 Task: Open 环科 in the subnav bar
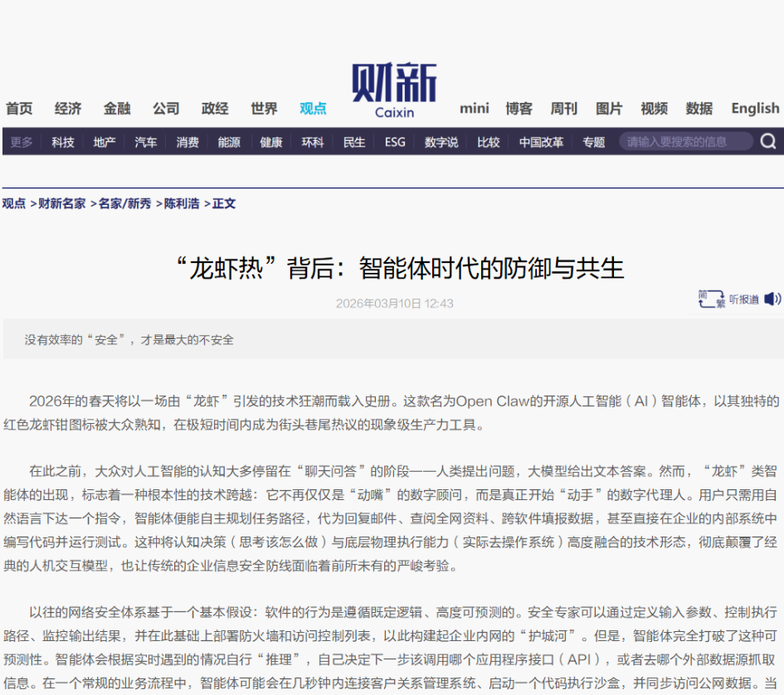(x=313, y=143)
